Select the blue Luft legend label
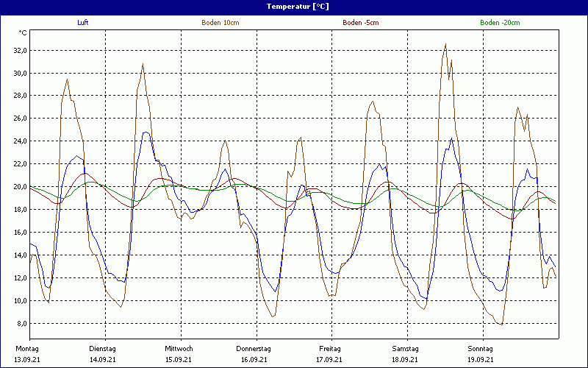This screenshot has width=588, height=368. pos(85,23)
